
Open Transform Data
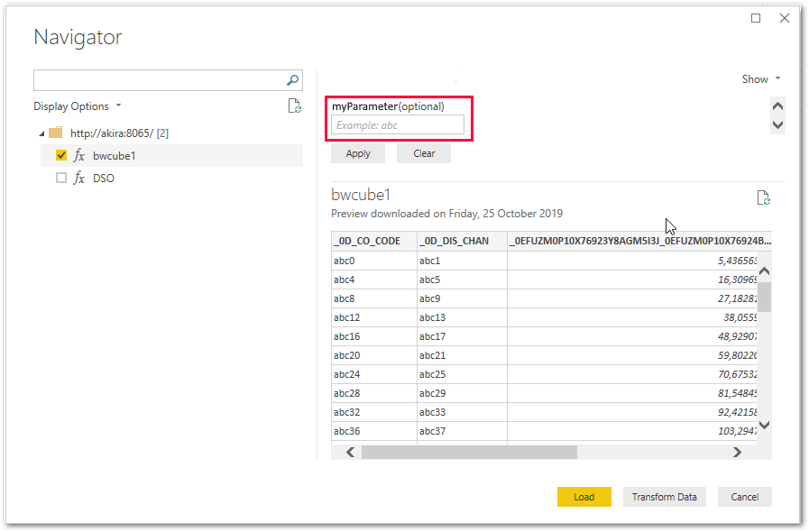[x=664, y=497]
